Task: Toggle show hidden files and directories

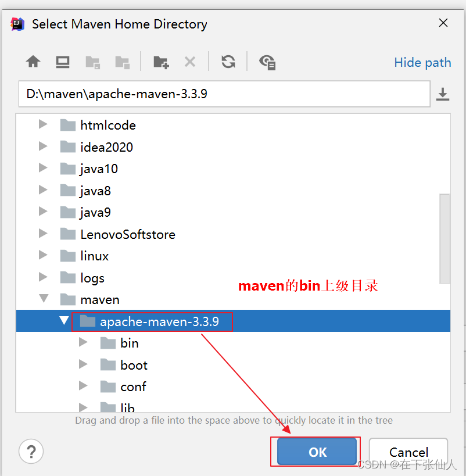Action: coord(267,63)
